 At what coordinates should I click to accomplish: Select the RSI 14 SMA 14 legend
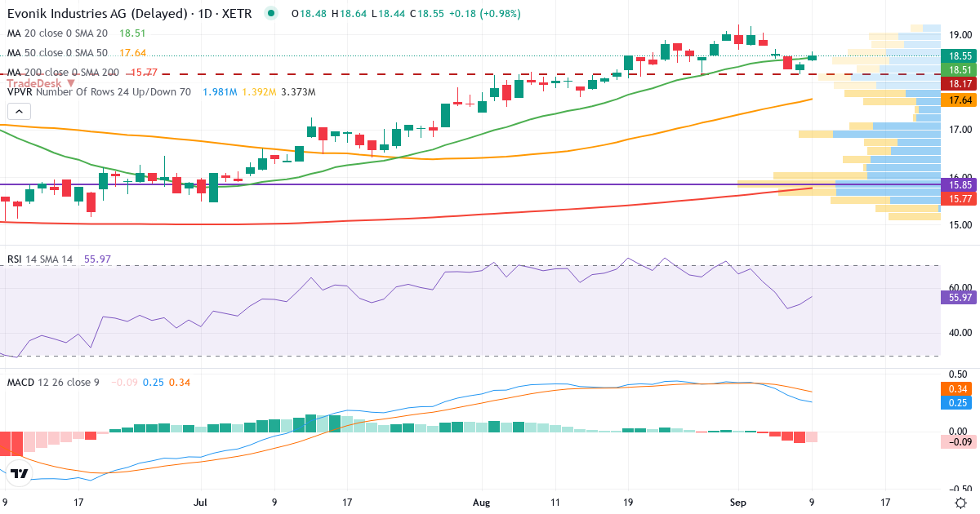(x=40, y=259)
